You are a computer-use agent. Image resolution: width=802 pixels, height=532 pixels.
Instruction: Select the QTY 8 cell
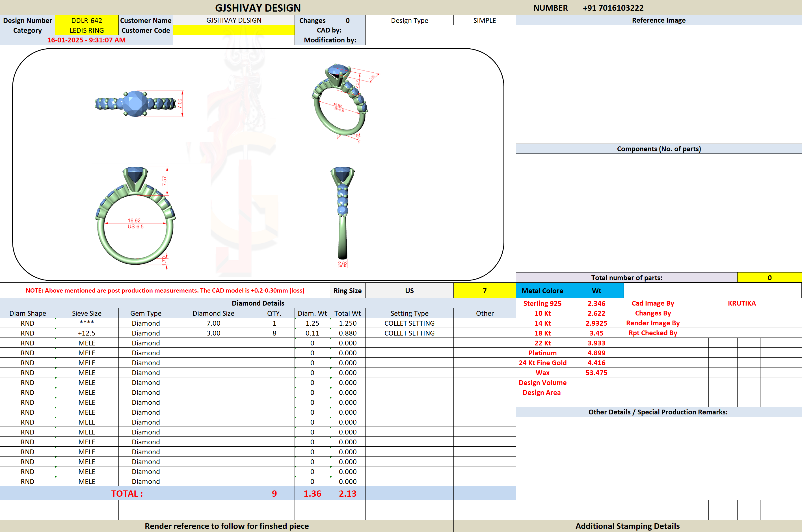click(274, 333)
